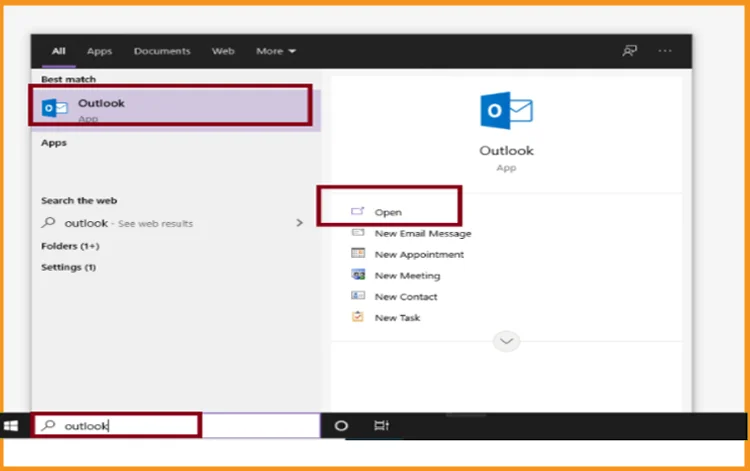Click the New Email Message envelope icon
This screenshot has width=750, height=471.
358,233
